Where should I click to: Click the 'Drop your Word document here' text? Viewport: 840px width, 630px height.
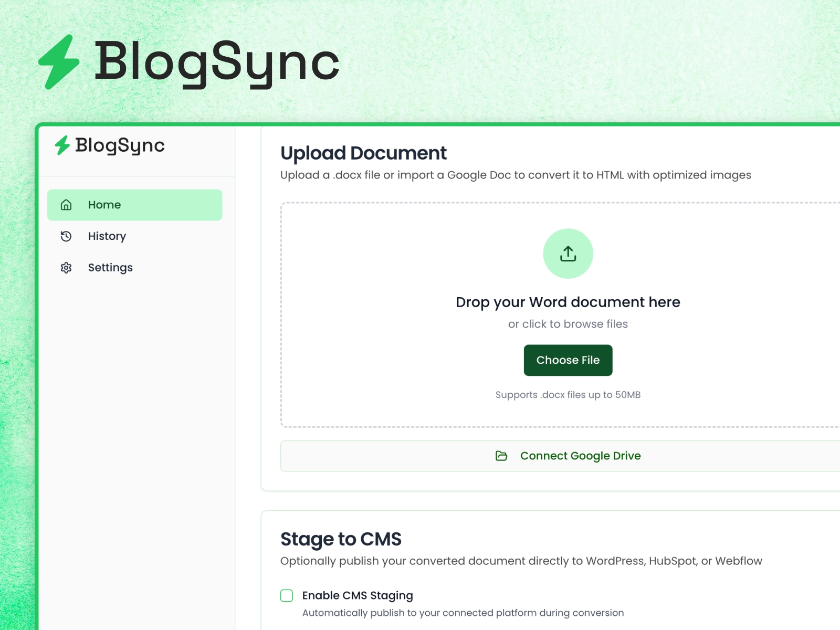click(568, 302)
